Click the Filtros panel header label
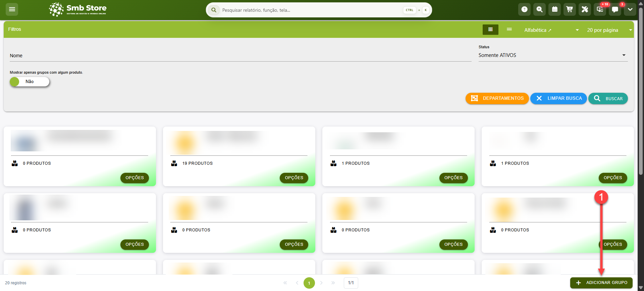644x291 pixels. (14, 29)
